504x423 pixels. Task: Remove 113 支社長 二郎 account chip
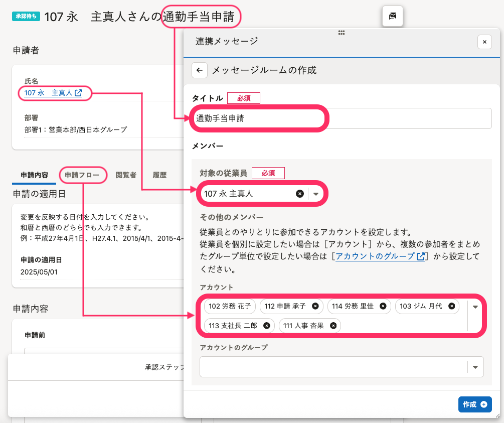pos(266,326)
